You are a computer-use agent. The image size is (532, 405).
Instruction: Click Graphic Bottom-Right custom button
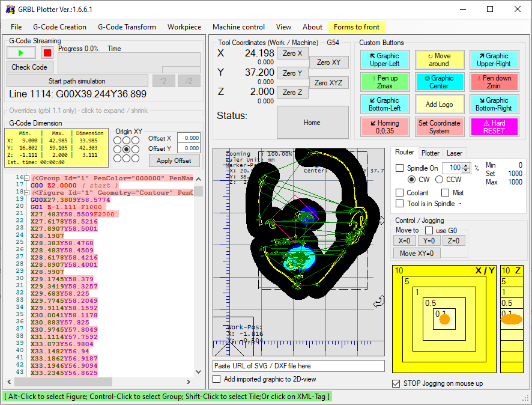[x=494, y=105]
